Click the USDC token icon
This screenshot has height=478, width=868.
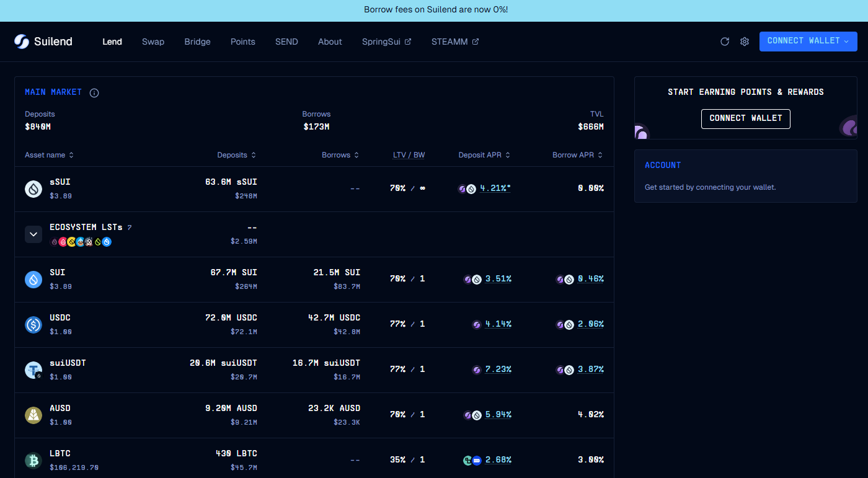pos(33,324)
